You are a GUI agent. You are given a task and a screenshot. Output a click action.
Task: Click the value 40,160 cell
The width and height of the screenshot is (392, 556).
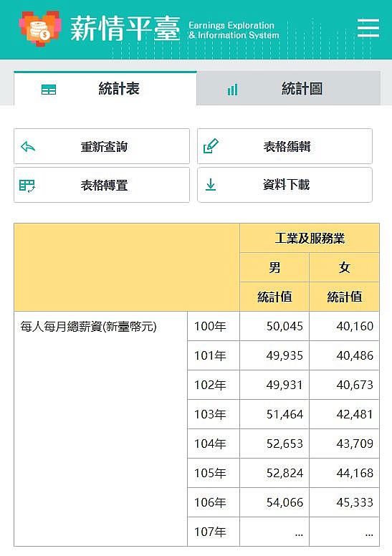point(345,326)
